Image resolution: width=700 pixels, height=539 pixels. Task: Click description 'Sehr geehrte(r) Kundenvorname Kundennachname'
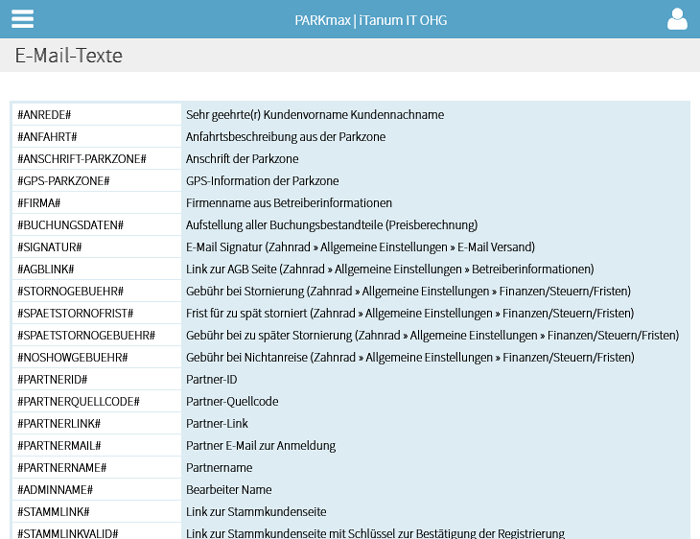point(315,115)
